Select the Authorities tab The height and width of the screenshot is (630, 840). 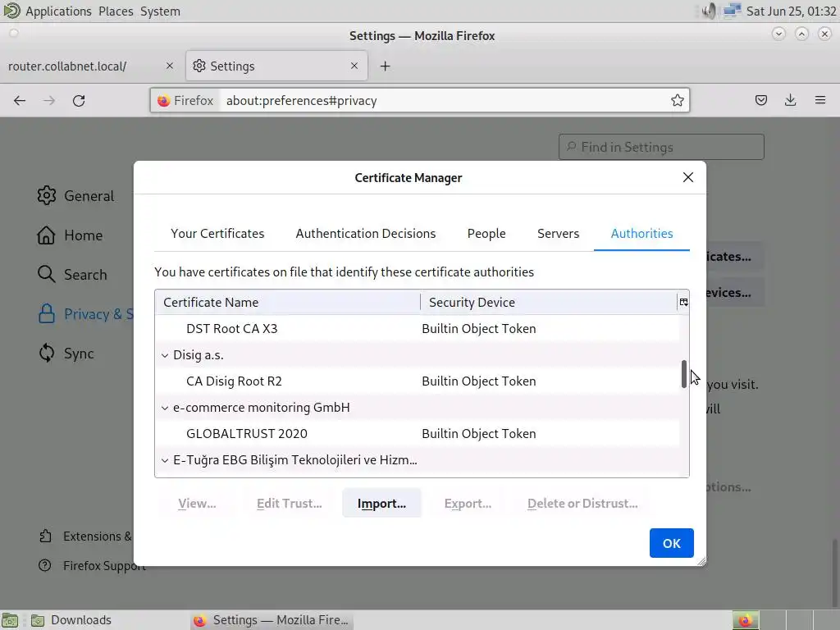(x=641, y=234)
